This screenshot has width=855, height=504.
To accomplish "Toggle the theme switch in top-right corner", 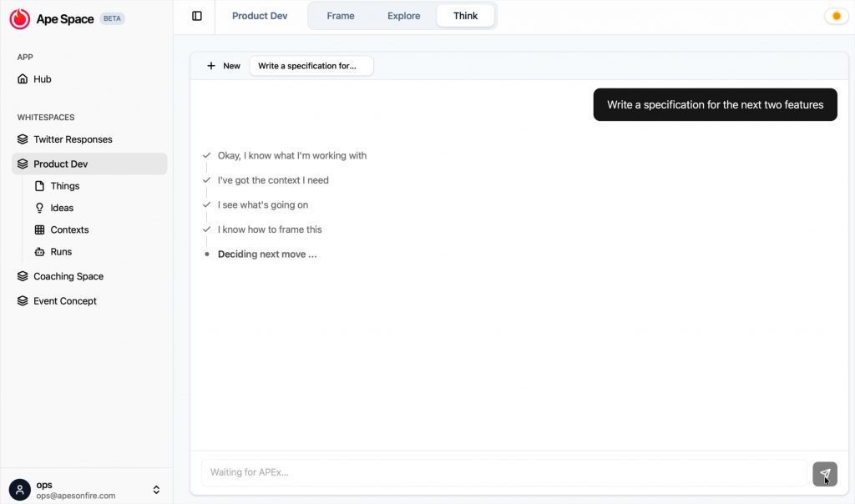I will click(x=835, y=16).
